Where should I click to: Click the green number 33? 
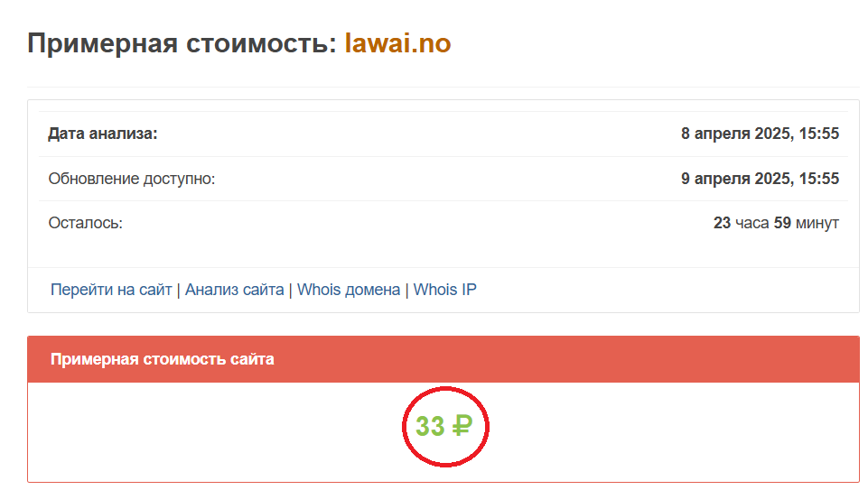coord(430,426)
